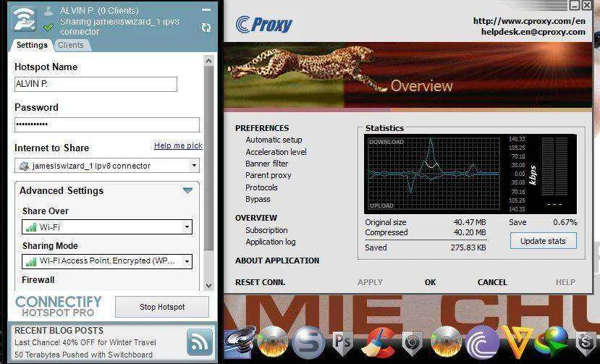Viewport: 600px width, 364px height.
Task: Open Protocols preferences
Action: point(261,187)
